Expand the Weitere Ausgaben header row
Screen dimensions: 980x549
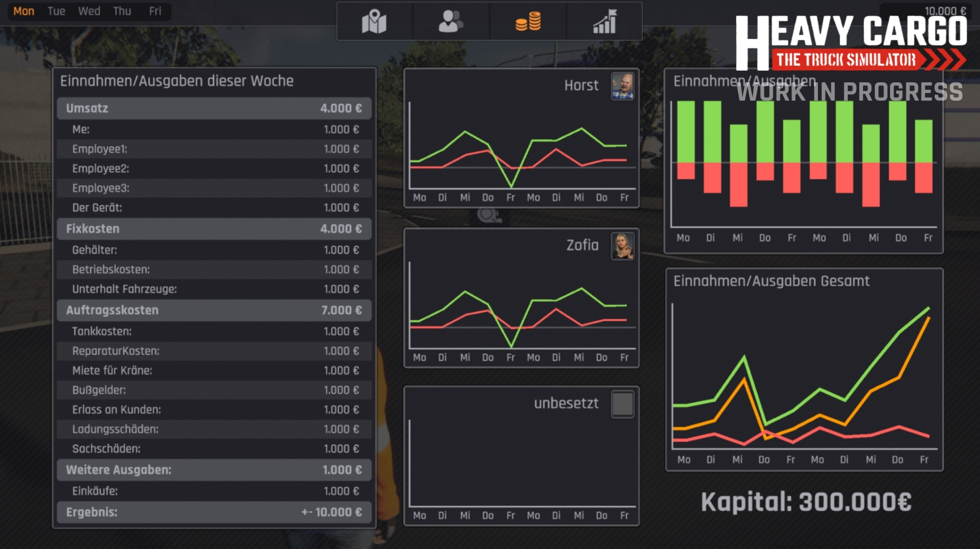214,470
